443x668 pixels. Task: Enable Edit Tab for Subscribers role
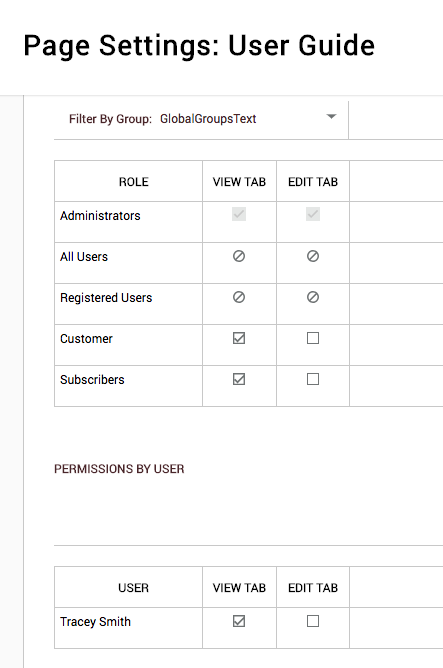click(313, 379)
